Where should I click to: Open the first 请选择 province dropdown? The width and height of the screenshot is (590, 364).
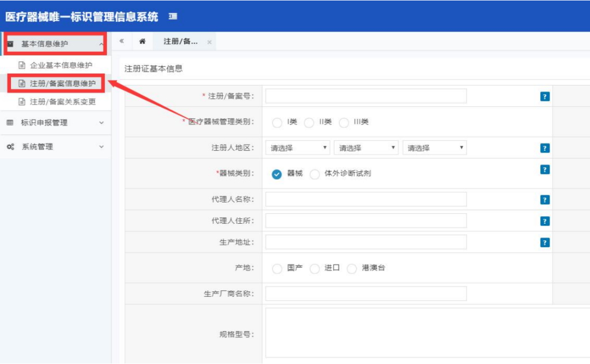tap(298, 147)
